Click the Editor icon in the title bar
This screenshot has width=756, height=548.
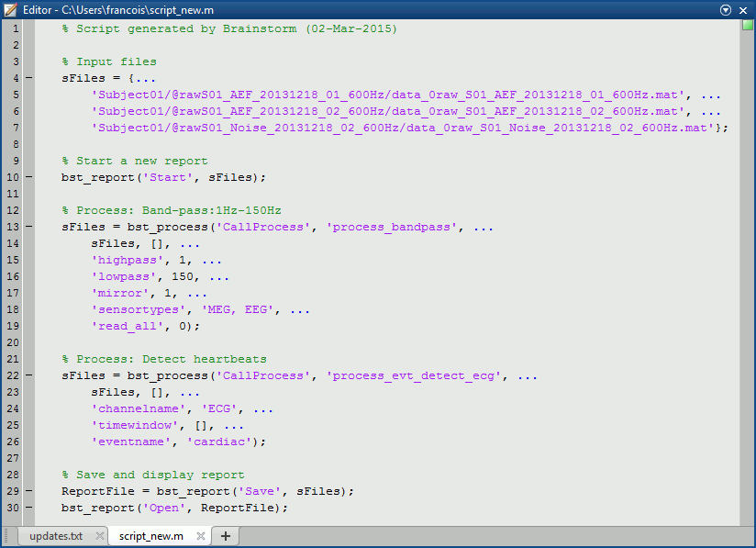click(10, 9)
